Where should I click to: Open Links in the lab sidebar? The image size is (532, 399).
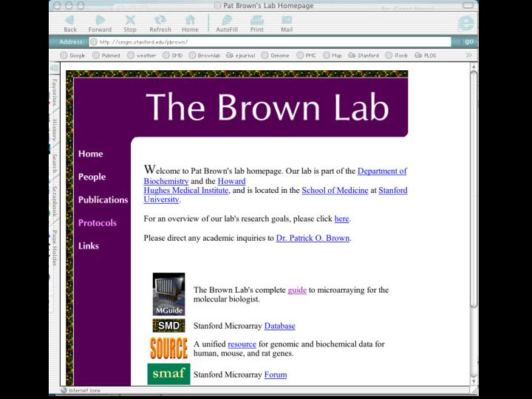[89, 246]
